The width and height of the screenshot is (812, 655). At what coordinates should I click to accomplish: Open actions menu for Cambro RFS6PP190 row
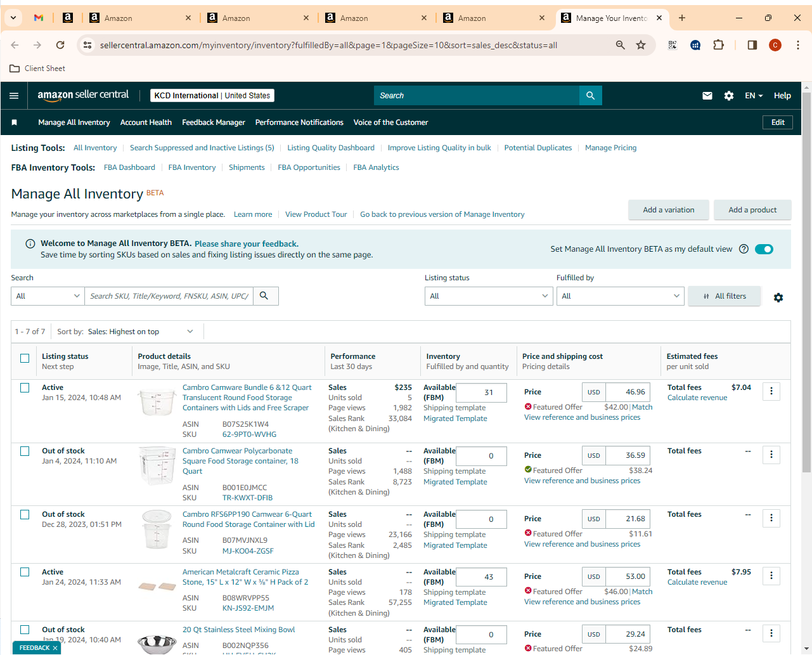(771, 518)
